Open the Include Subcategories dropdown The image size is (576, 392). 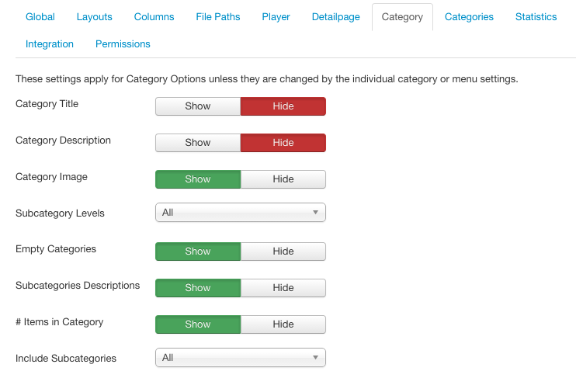click(x=241, y=358)
